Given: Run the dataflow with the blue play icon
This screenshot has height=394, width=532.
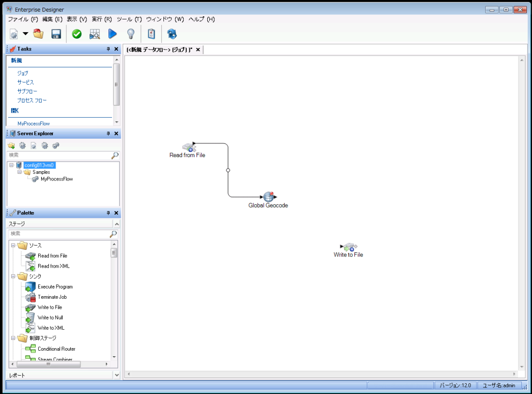Looking at the screenshot, I should 113,34.
